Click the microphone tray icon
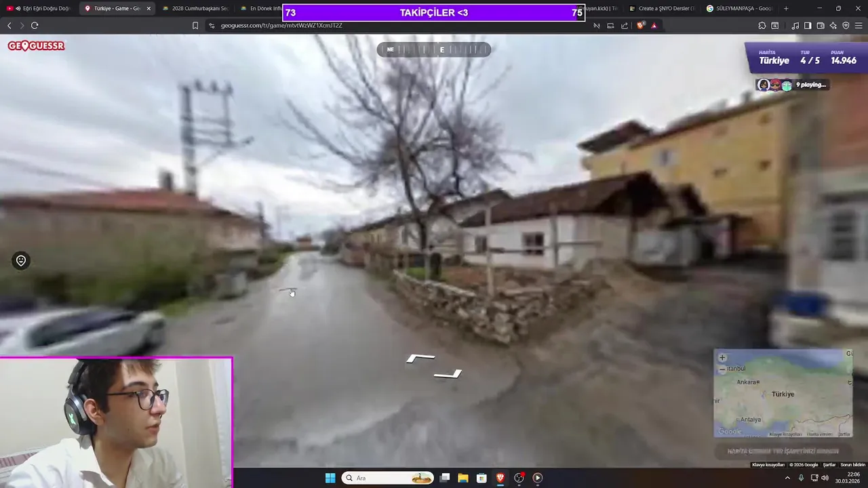Screen dimensions: 868x488 tap(801, 478)
